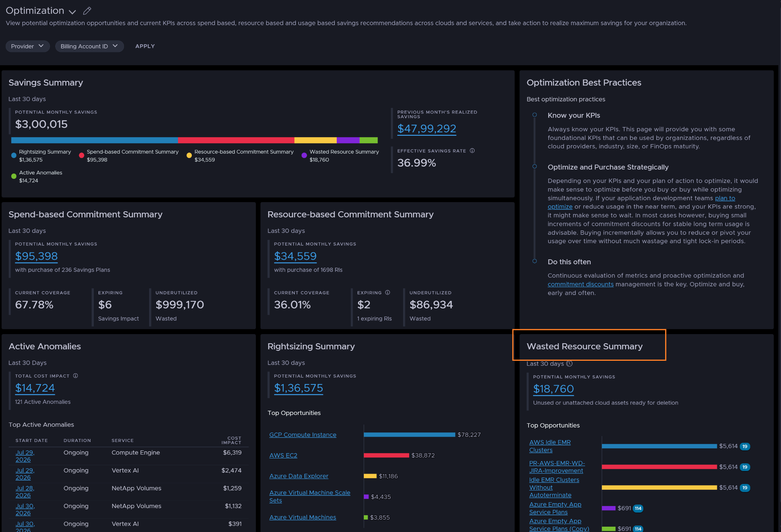The height and width of the screenshot is (532, 781).
Task: Open Azure Data Explorer opportunity link
Action: (299, 476)
